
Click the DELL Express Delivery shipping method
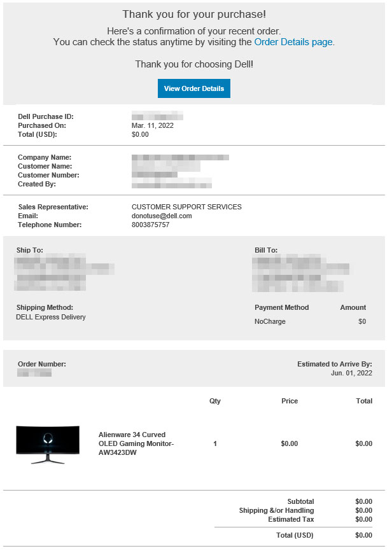point(51,317)
